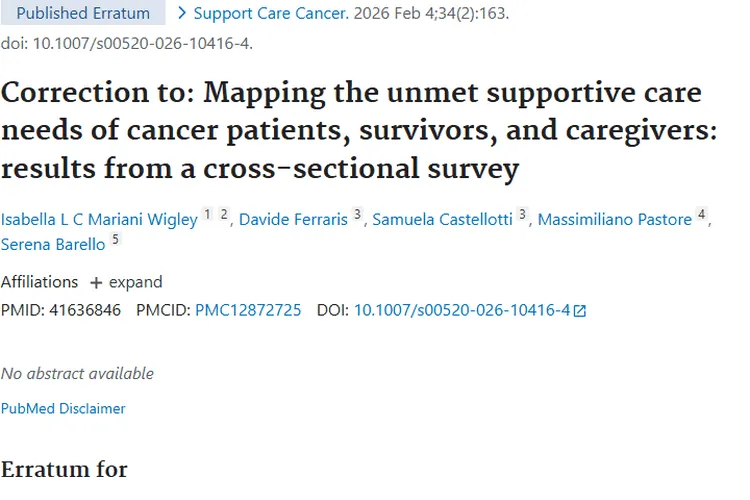Screen dimensions: 750x500
Task: Go to author Massimiliano Pastore
Action: 614,220
